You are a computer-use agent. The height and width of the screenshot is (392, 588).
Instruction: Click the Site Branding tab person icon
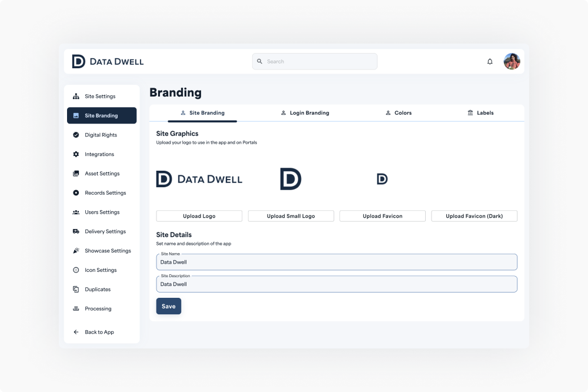point(183,112)
